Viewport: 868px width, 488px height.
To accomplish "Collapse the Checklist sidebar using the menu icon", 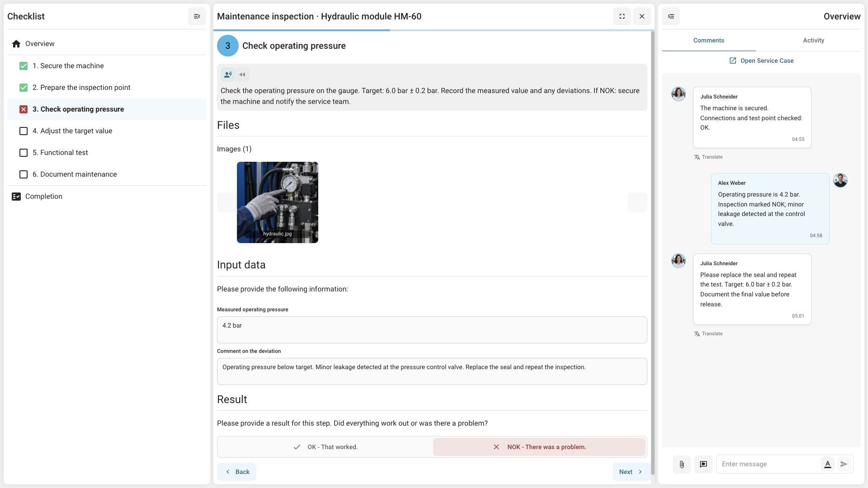I will 197,16.
